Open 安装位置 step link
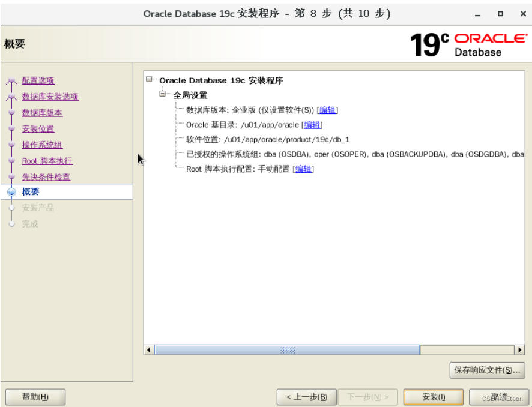This screenshot has width=532, height=407. pyautogui.click(x=38, y=129)
